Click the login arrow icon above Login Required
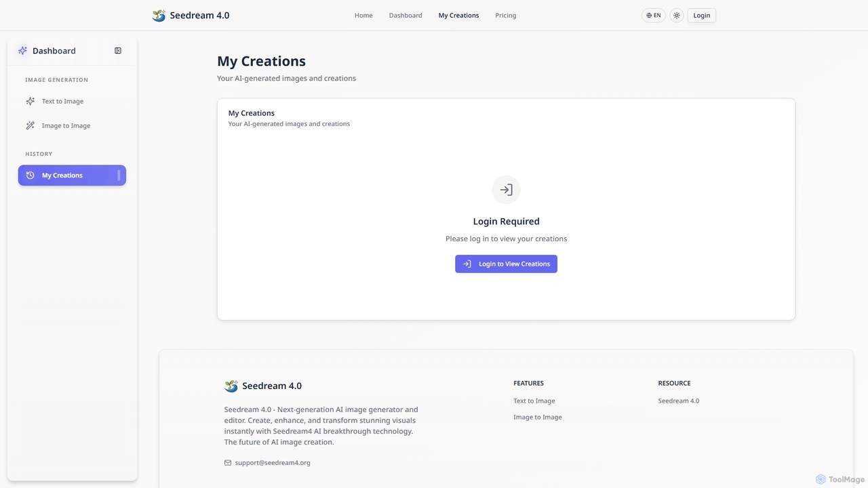 (x=507, y=190)
